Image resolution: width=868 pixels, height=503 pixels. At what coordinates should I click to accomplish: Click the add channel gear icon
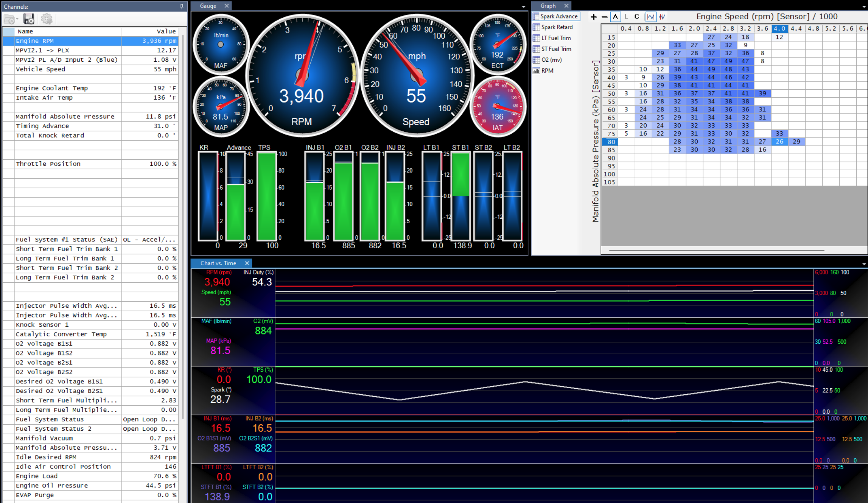(47, 19)
